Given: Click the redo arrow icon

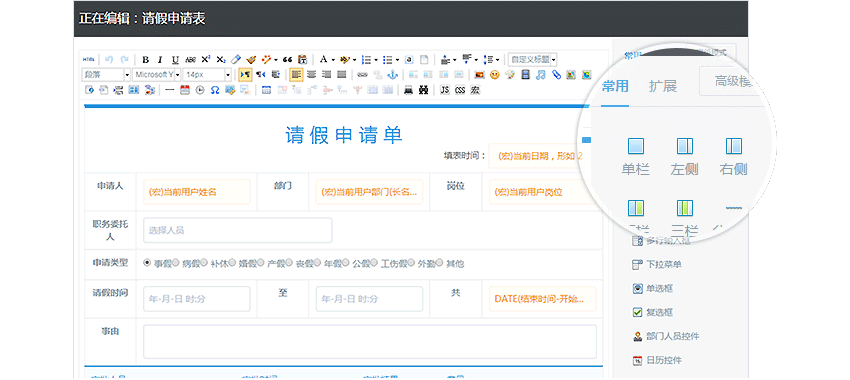Looking at the screenshot, I should click(x=124, y=60).
